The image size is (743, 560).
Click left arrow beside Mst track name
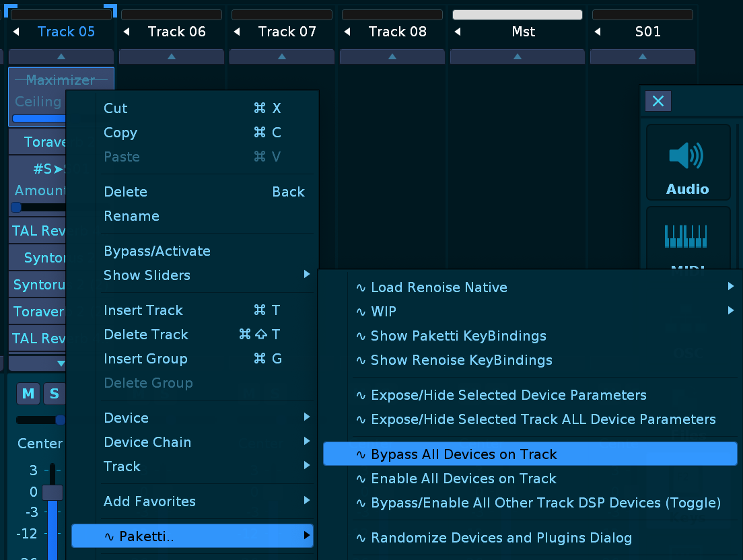click(458, 32)
